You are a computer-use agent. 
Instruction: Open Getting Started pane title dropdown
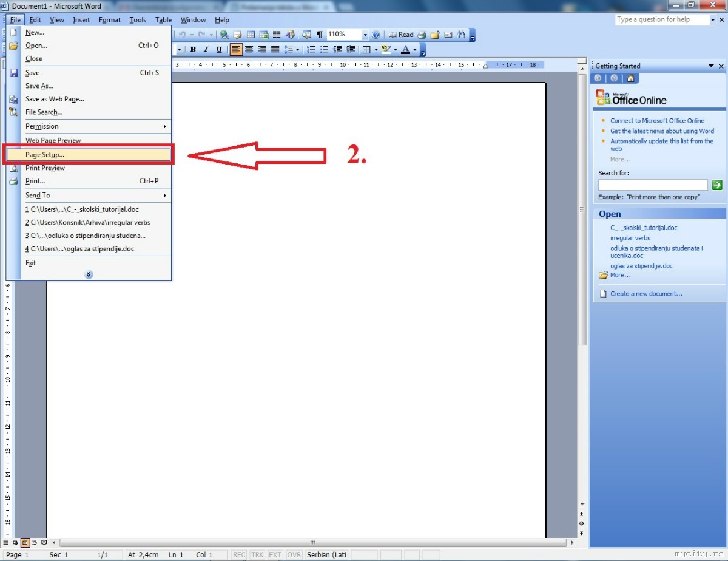point(711,66)
